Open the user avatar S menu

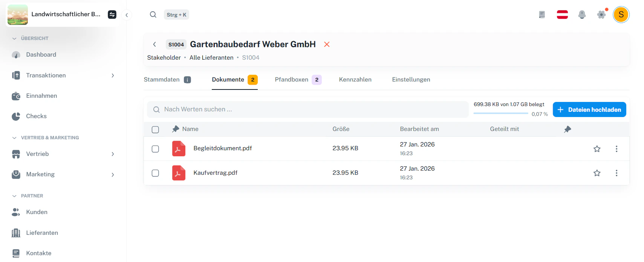click(621, 15)
